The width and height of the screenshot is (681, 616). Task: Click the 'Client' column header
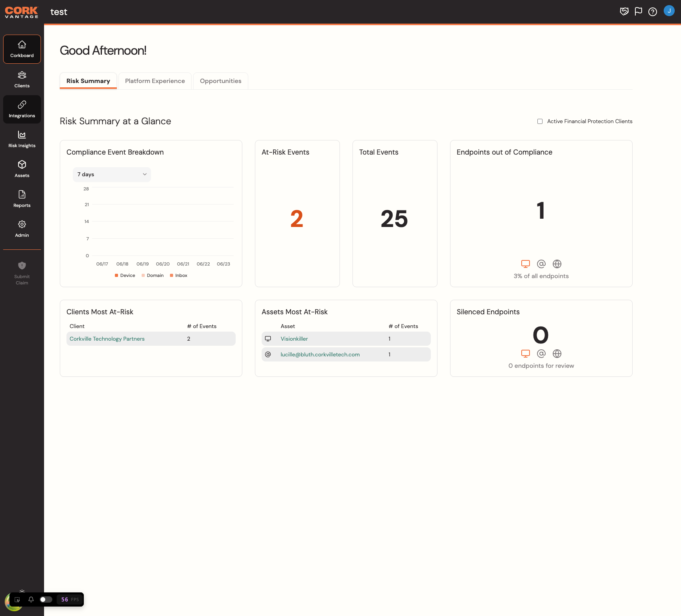[77, 326]
